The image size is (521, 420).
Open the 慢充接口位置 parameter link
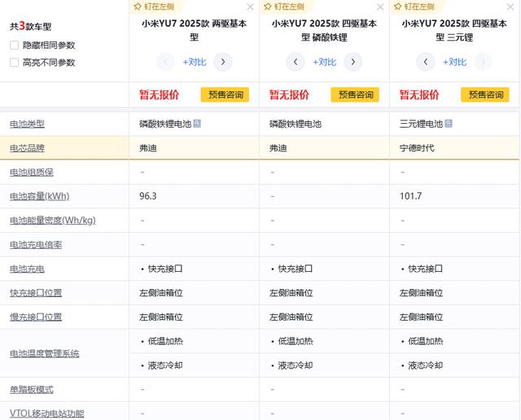click(36, 317)
